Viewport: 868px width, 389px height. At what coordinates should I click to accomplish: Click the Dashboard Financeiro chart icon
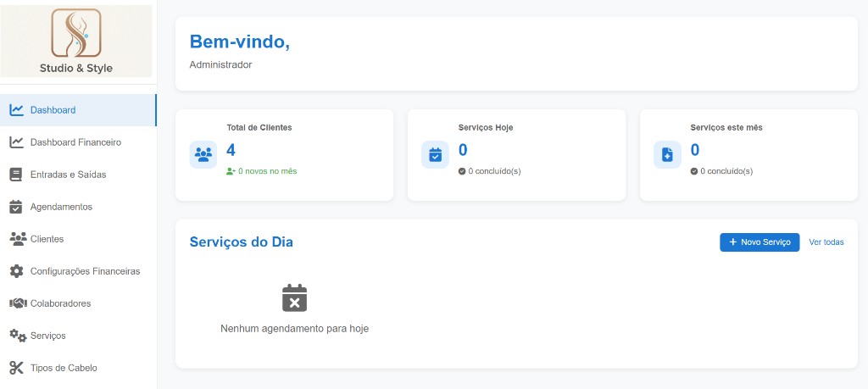point(17,142)
